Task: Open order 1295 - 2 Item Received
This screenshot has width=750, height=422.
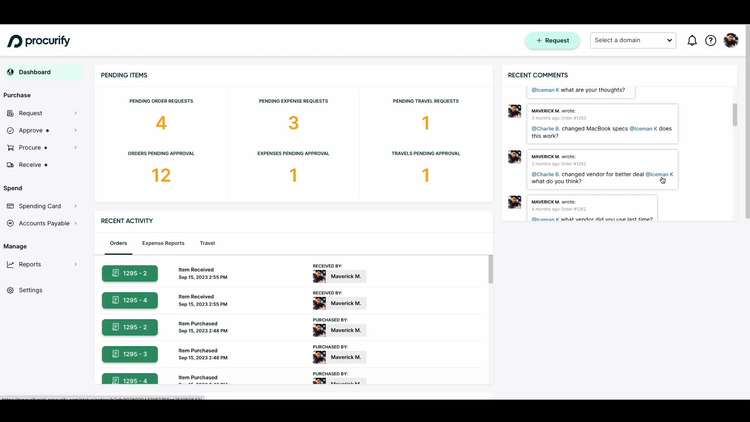Action: [130, 273]
